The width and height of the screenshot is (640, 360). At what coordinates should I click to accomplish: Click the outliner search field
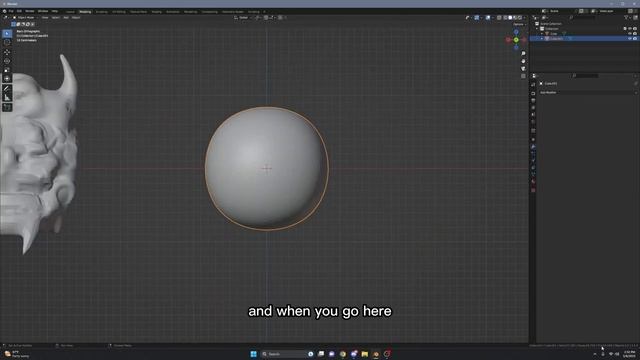click(583, 18)
